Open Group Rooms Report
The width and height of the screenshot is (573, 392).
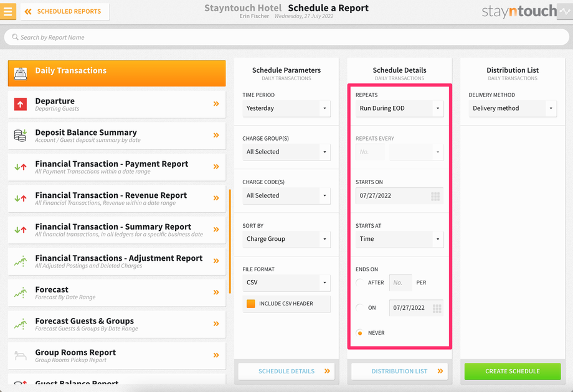click(x=117, y=355)
